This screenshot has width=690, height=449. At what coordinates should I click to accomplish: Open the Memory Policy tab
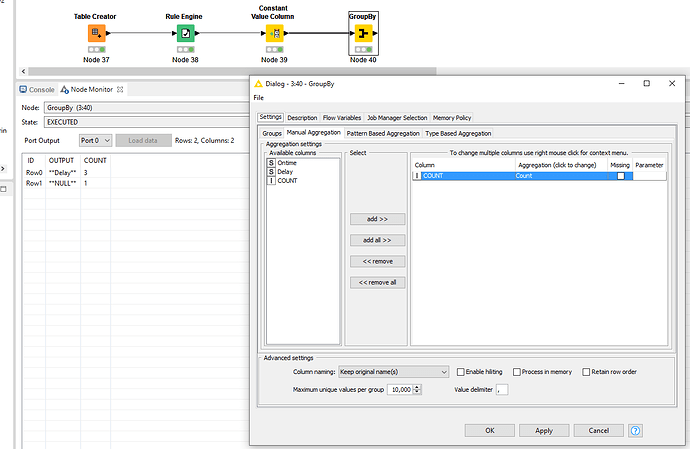pos(452,118)
